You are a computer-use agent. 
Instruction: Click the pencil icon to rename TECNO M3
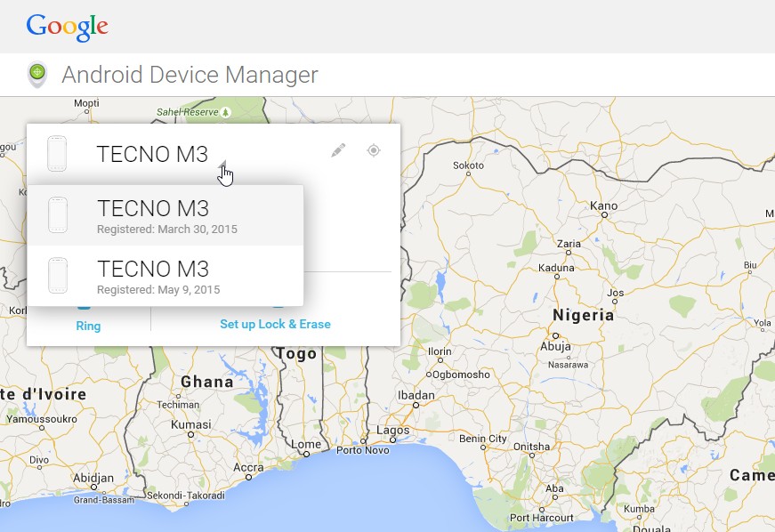click(338, 149)
